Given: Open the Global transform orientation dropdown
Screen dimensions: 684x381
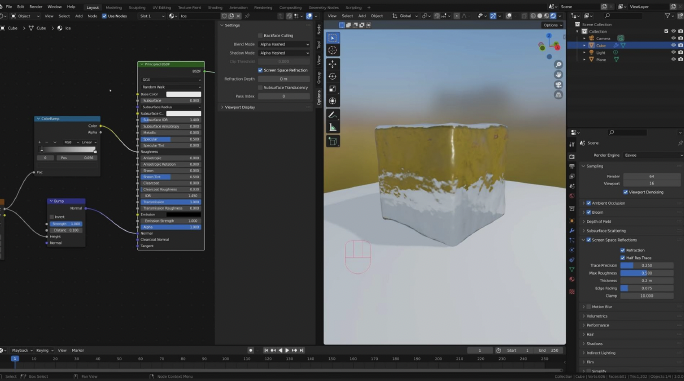Looking at the screenshot, I should [406, 16].
